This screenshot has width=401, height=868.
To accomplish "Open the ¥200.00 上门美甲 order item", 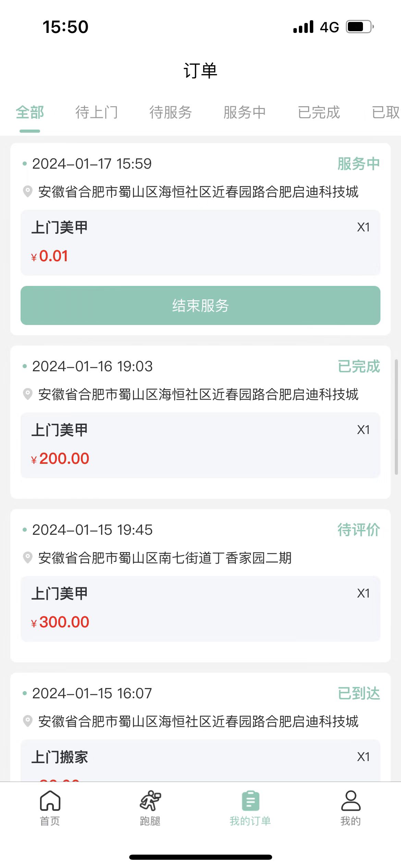I will (x=200, y=445).
